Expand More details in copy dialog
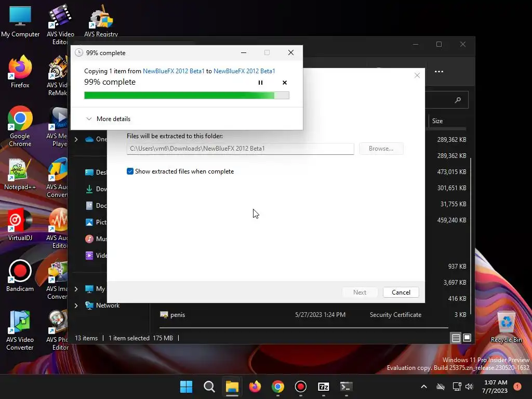532x399 pixels. point(108,119)
